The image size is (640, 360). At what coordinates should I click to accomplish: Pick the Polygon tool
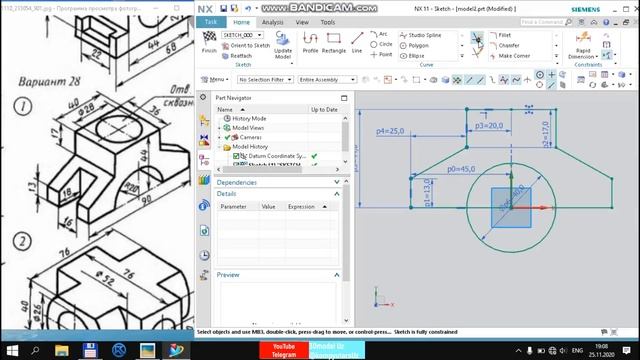click(414, 46)
